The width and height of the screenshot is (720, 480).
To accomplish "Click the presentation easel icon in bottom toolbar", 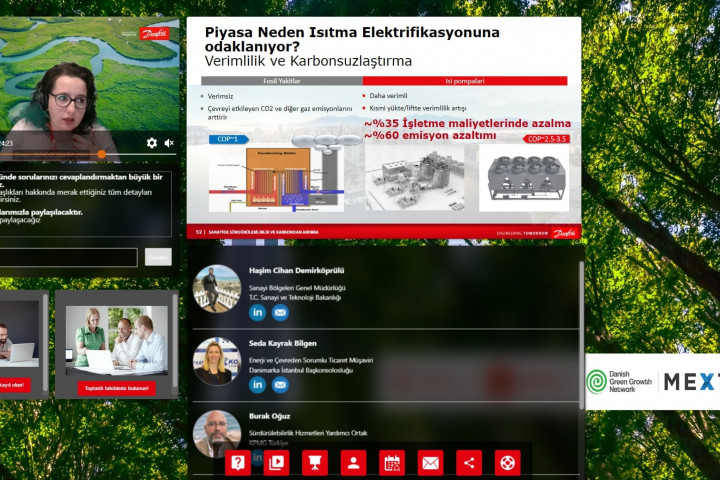I will pos(315,463).
